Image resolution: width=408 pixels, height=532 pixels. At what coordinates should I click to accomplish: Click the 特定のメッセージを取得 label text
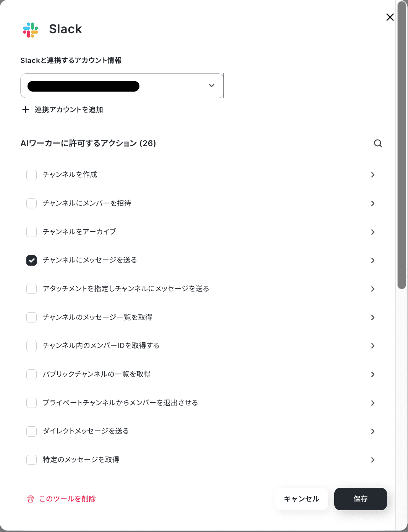[81, 459]
